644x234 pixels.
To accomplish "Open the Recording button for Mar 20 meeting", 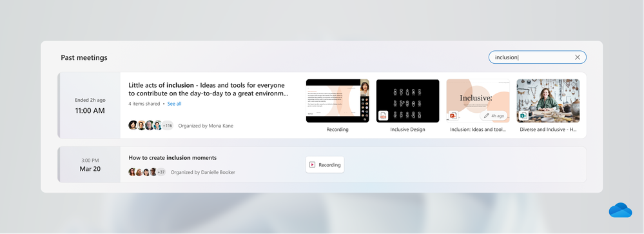I will (325, 164).
